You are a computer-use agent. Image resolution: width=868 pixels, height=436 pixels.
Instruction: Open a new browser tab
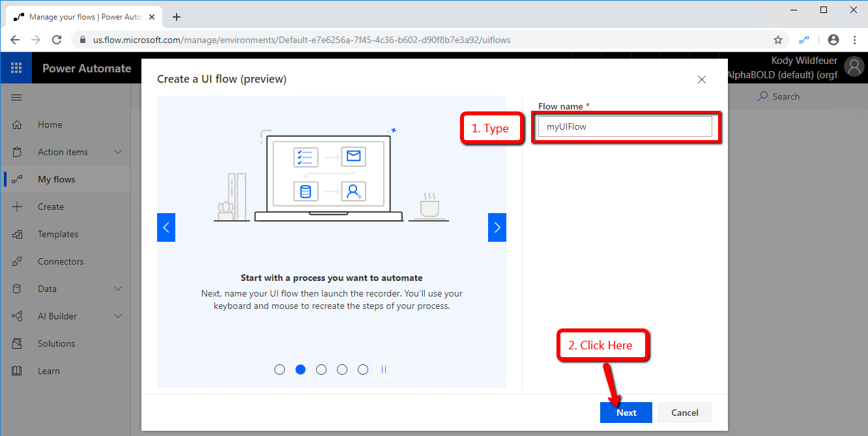177,17
